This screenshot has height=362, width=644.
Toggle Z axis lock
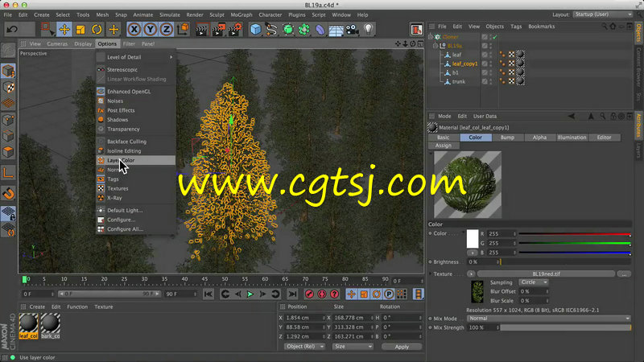pos(166,29)
